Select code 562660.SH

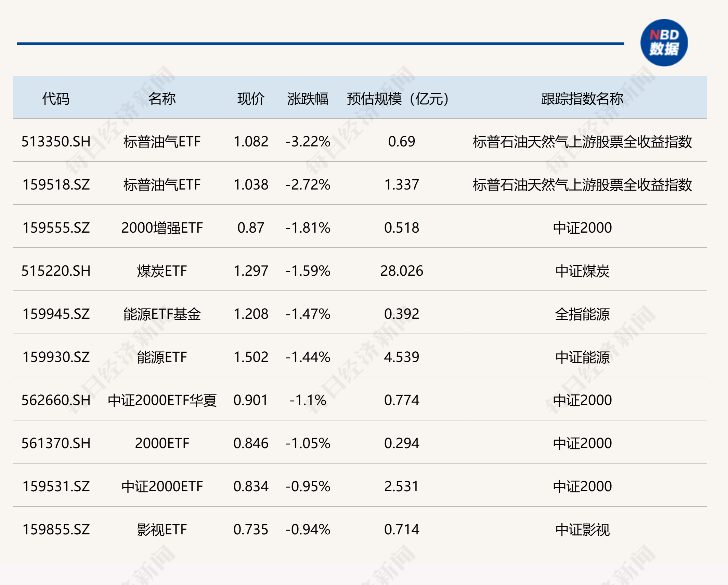pos(56,400)
